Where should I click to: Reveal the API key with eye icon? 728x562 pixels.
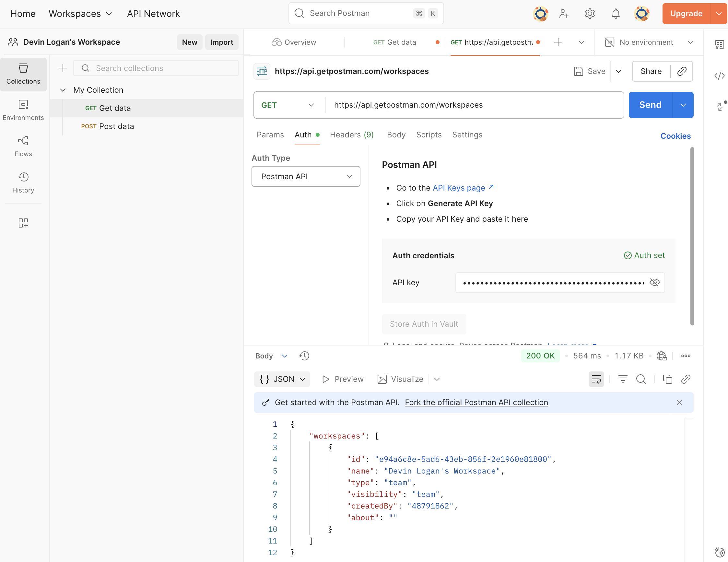(654, 282)
